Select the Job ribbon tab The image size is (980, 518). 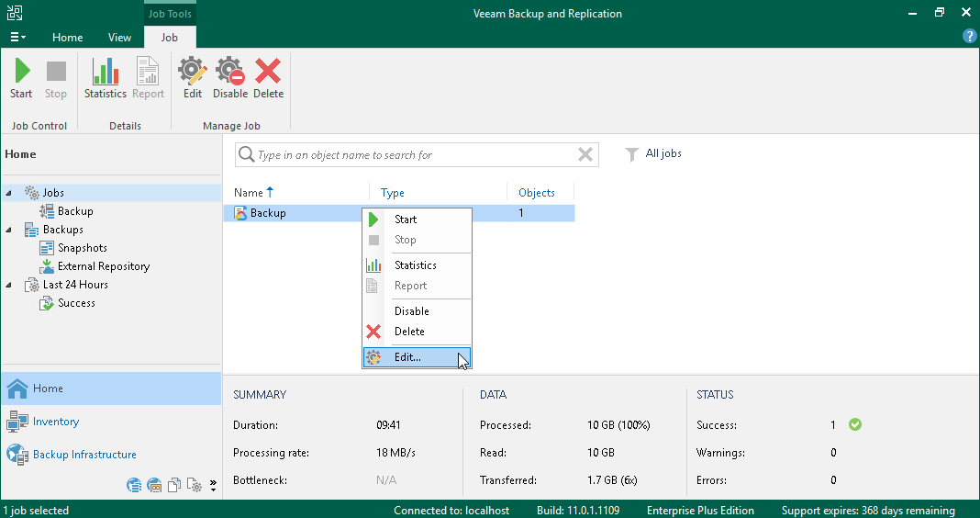170,38
